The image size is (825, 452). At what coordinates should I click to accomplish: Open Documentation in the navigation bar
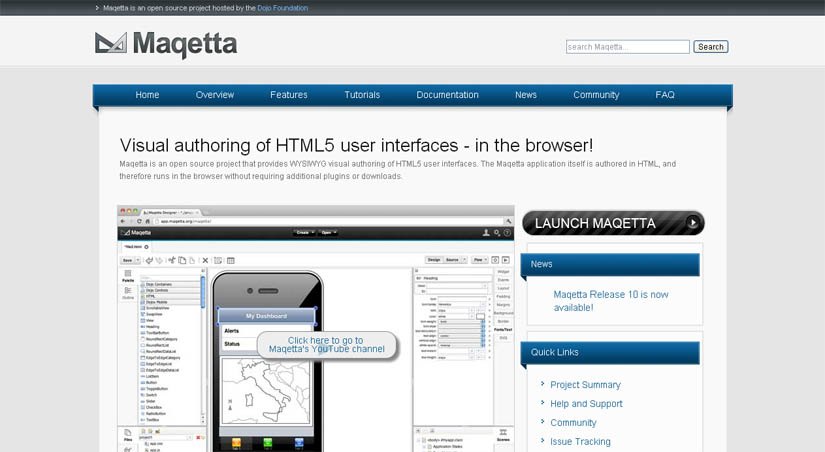447,95
